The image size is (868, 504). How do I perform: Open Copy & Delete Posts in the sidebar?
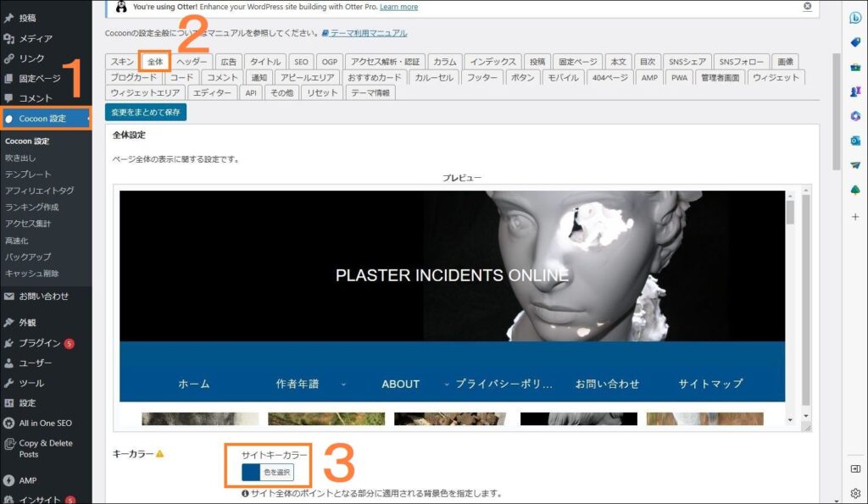tap(46, 449)
